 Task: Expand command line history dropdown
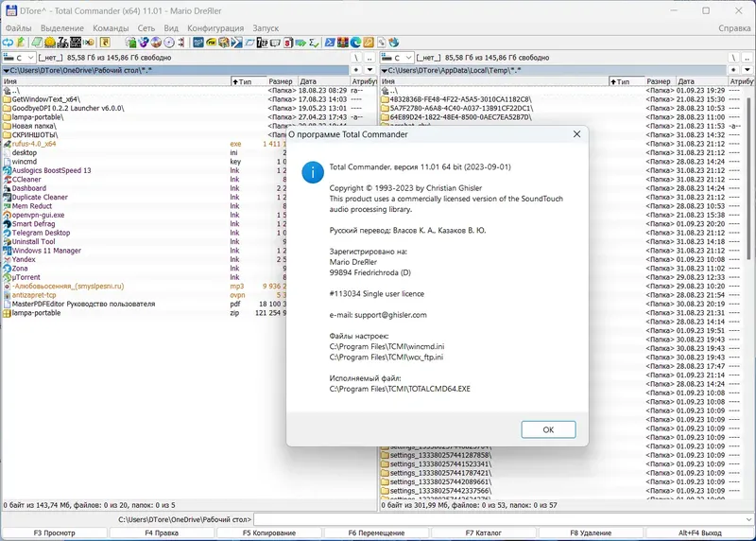748,519
